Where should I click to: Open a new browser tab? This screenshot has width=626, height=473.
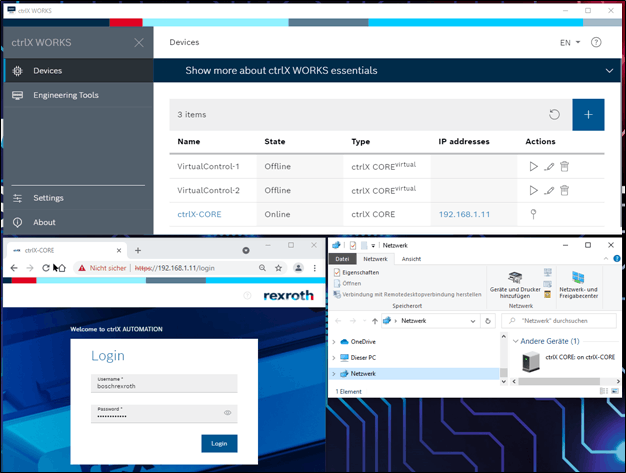(x=138, y=250)
